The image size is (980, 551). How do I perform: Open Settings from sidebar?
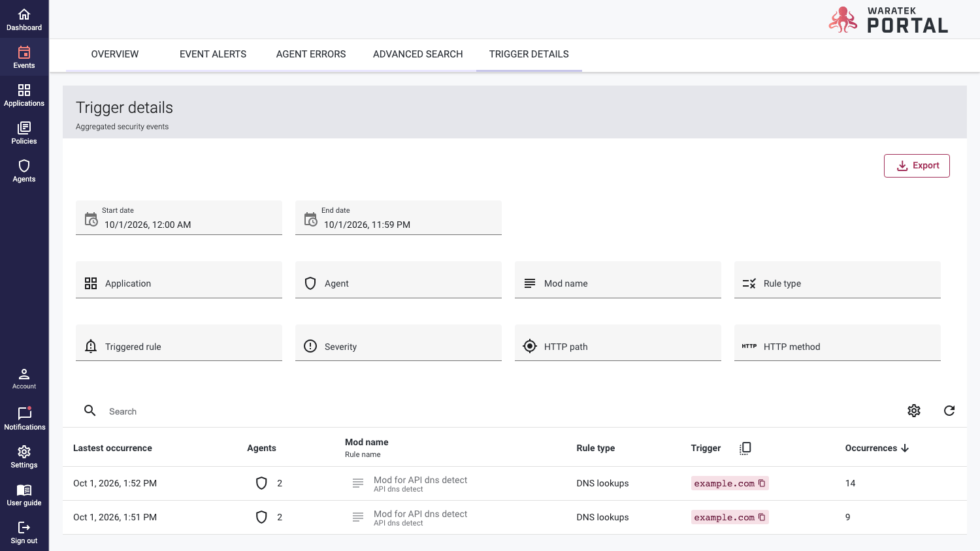click(24, 457)
